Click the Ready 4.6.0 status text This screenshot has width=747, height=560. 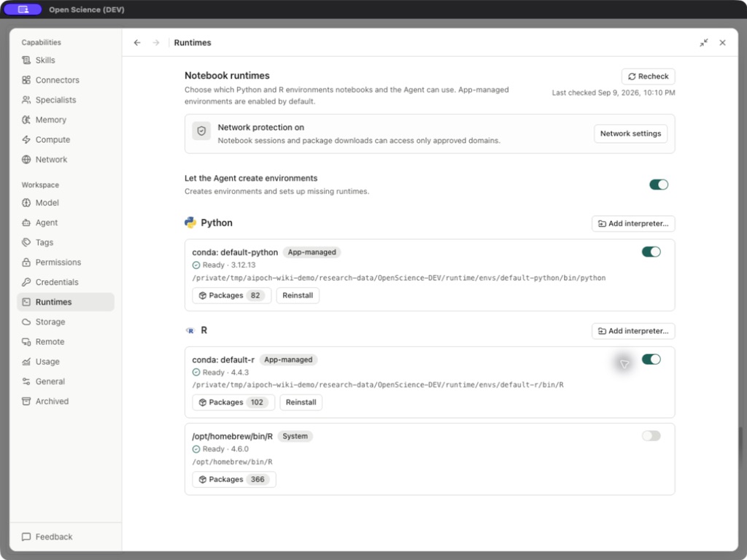(x=225, y=449)
